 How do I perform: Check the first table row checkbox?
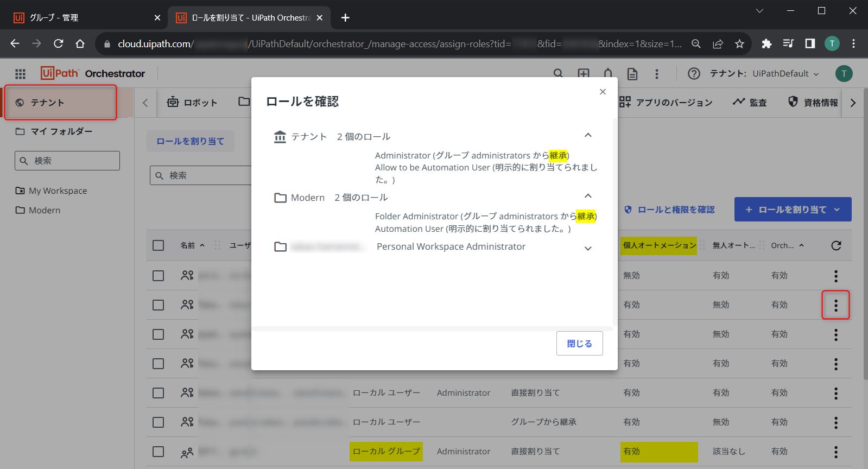click(x=159, y=276)
